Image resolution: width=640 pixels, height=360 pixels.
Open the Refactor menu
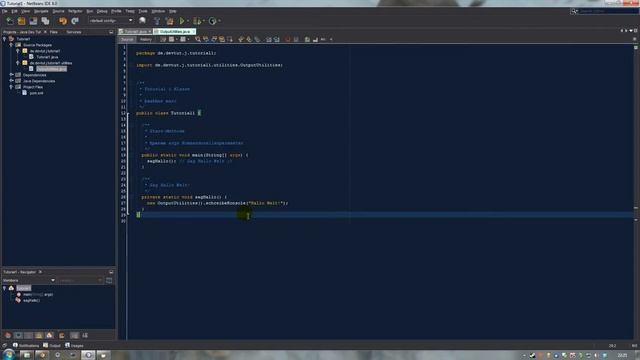[x=75, y=11]
